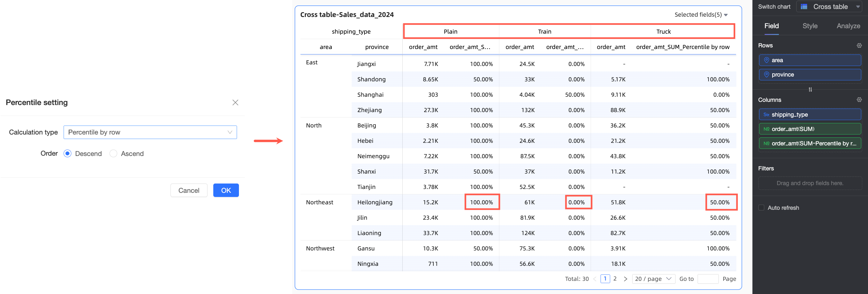The width and height of the screenshot is (868, 294).
Task: Click the Filters drop zone
Action: coord(810,183)
